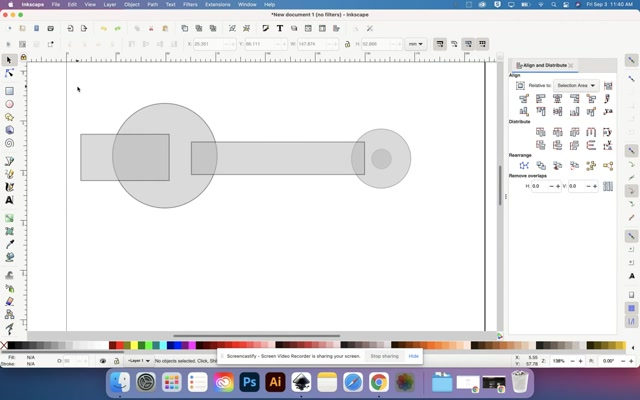Image resolution: width=640 pixels, height=400 pixels.
Task: Open the Filters menu
Action: click(x=190, y=4)
